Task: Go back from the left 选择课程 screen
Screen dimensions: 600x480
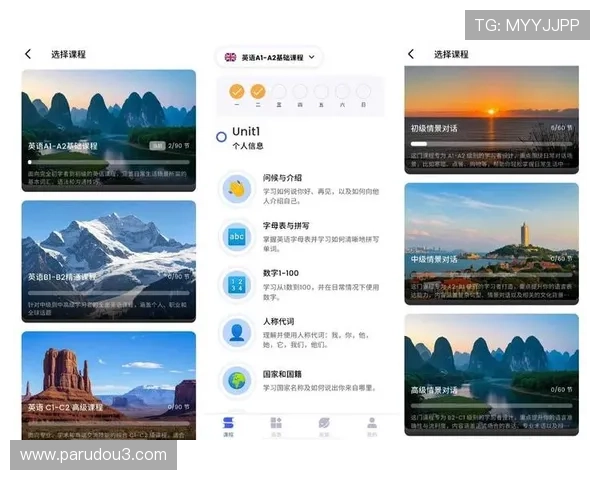Action: (28, 54)
